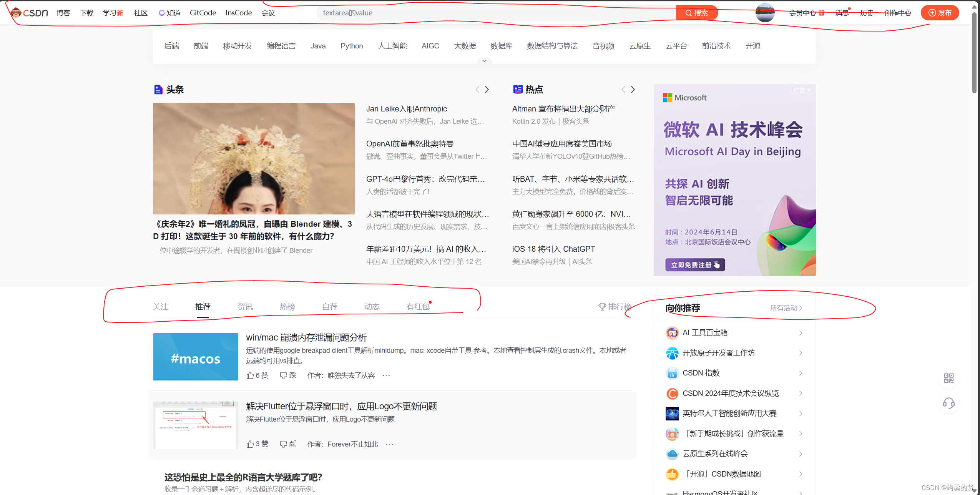Open 所有活动 list chevron
The height and width of the screenshot is (495, 980).
click(801, 308)
